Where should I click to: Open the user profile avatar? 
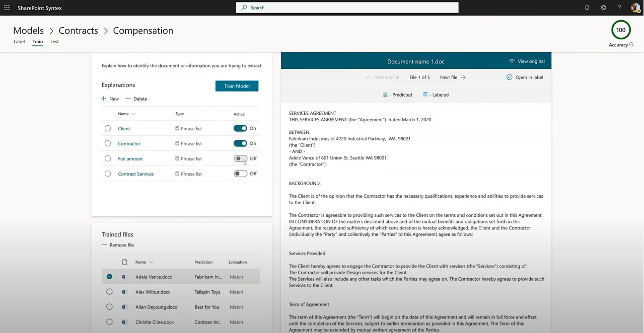tap(635, 8)
